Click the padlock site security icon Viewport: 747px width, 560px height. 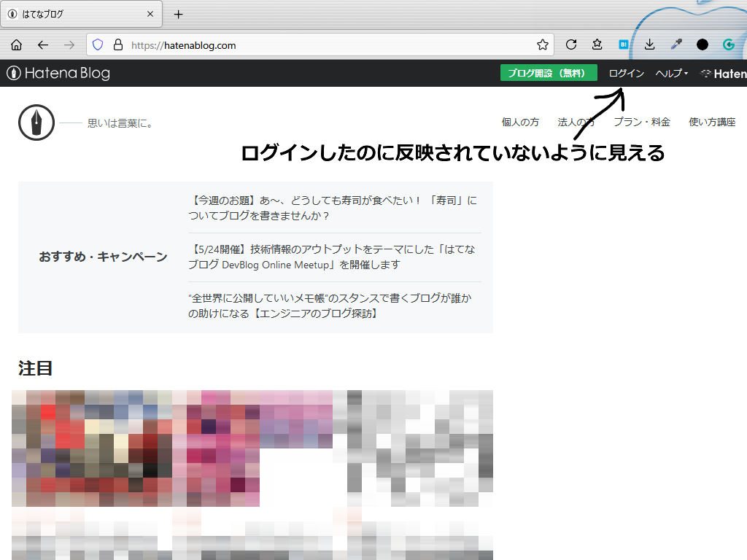[117, 45]
